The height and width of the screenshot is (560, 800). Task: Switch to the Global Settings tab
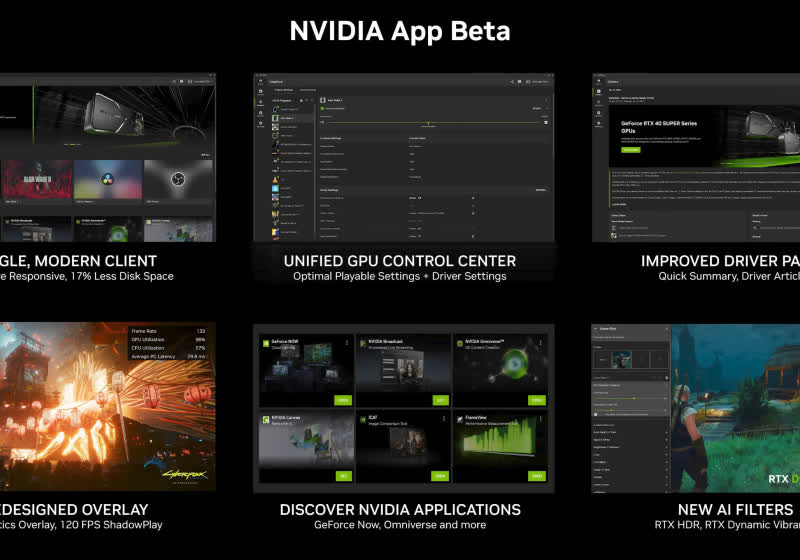308,90
